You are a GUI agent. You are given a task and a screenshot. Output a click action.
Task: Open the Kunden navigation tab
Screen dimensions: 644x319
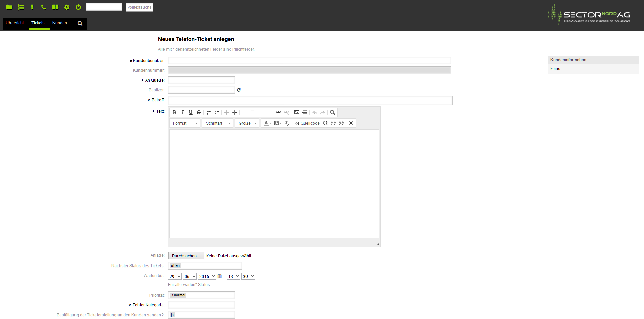pyautogui.click(x=60, y=23)
